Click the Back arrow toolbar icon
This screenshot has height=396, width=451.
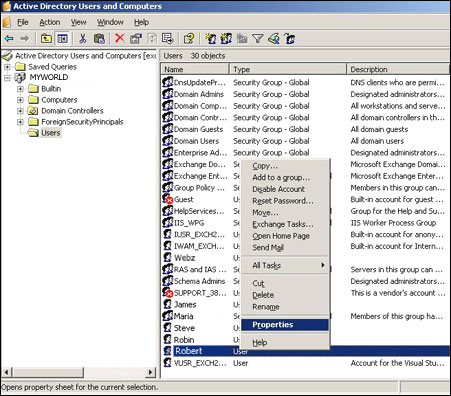point(9,39)
